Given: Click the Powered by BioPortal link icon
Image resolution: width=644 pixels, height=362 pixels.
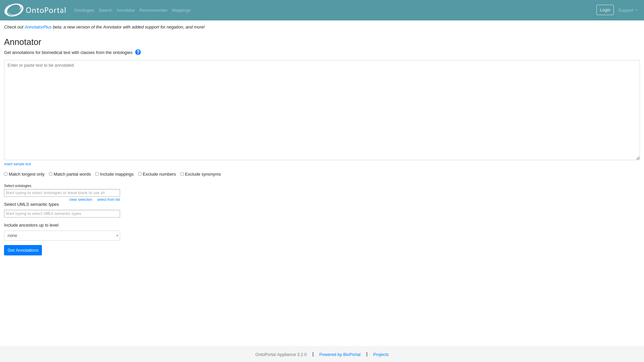Looking at the screenshot, I should point(340,355).
